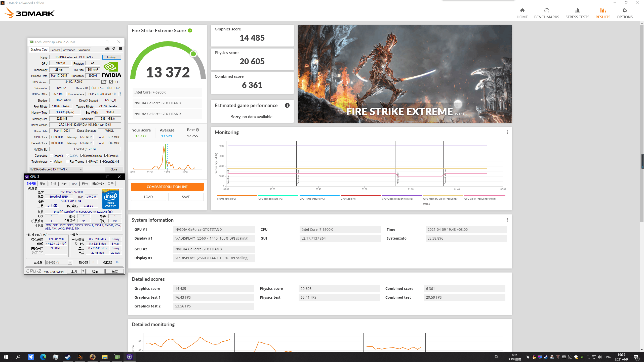Open the Benchmarks gauge icon
This screenshot has height=362, width=644.
click(546, 10)
